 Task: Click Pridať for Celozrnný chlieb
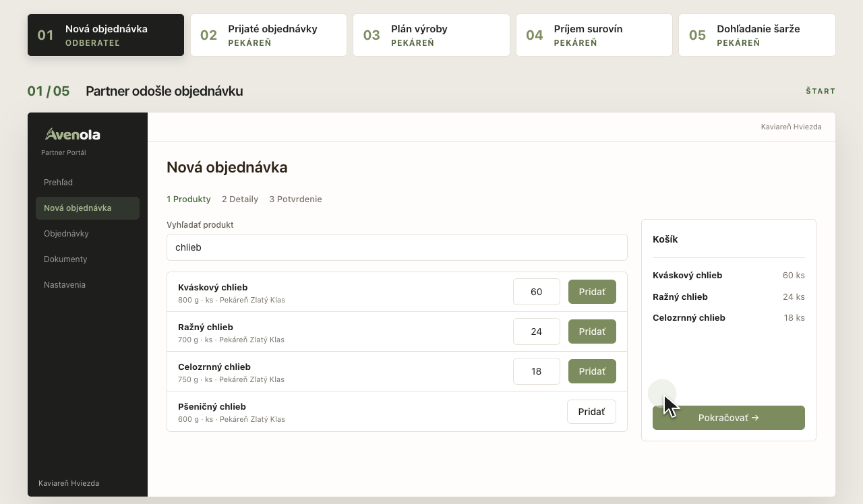(x=592, y=371)
